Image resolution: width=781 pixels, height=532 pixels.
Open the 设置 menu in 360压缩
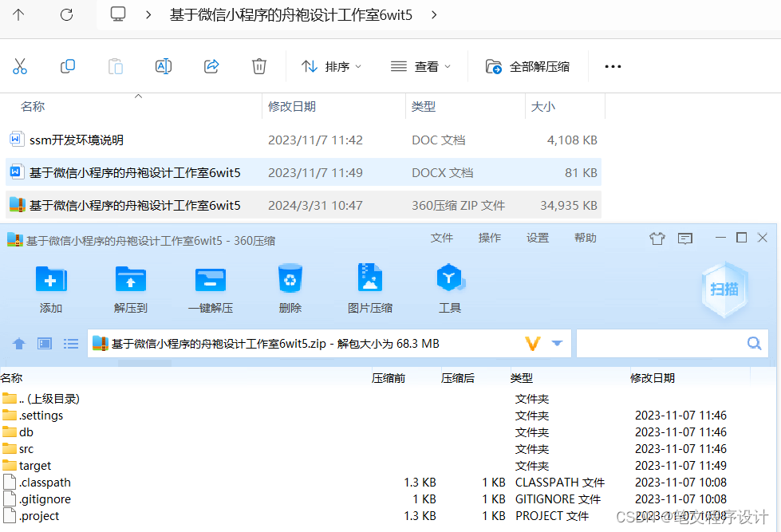click(537, 237)
